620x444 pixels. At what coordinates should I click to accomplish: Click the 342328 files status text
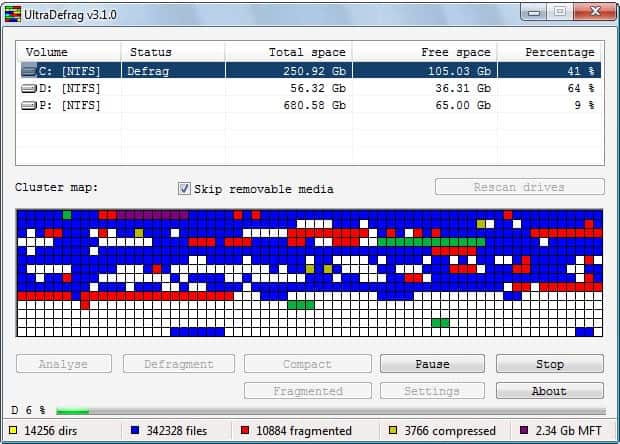coord(177,430)
